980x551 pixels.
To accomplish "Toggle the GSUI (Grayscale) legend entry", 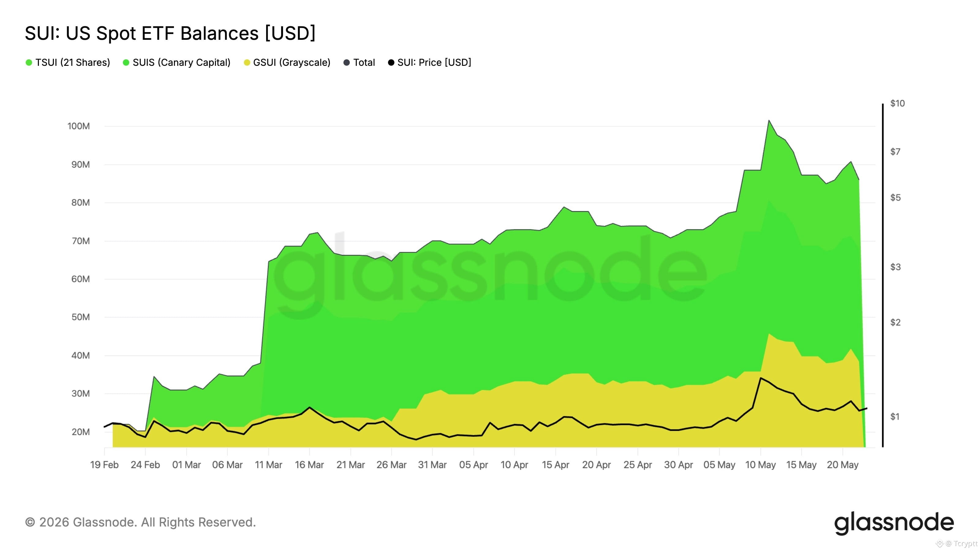I will pos(287,62).
